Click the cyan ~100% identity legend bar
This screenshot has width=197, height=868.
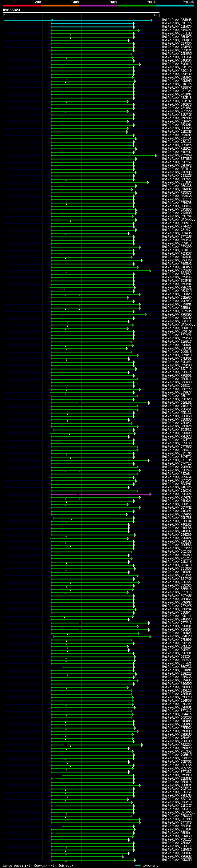tap(175, 6)
